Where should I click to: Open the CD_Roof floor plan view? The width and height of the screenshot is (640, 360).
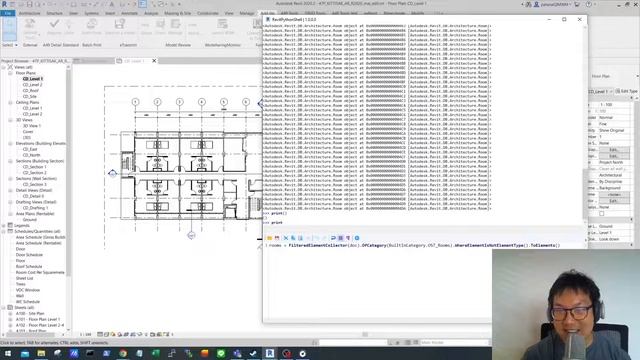(x=31, y=91)
